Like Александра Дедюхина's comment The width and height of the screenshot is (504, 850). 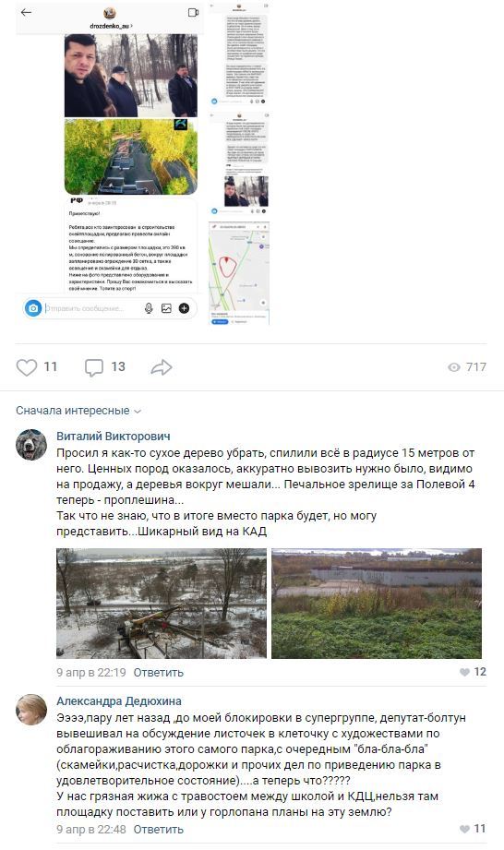click(473, 829)
